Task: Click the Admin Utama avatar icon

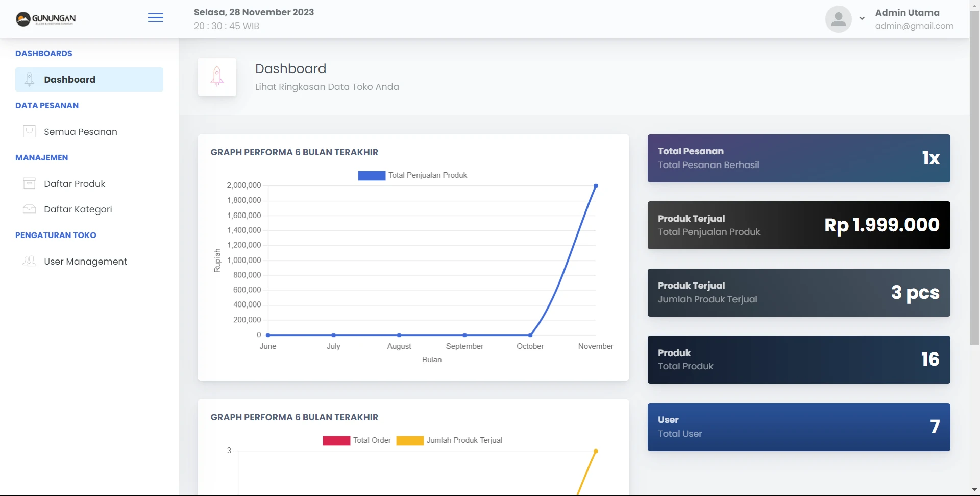Action: [838, 19]
